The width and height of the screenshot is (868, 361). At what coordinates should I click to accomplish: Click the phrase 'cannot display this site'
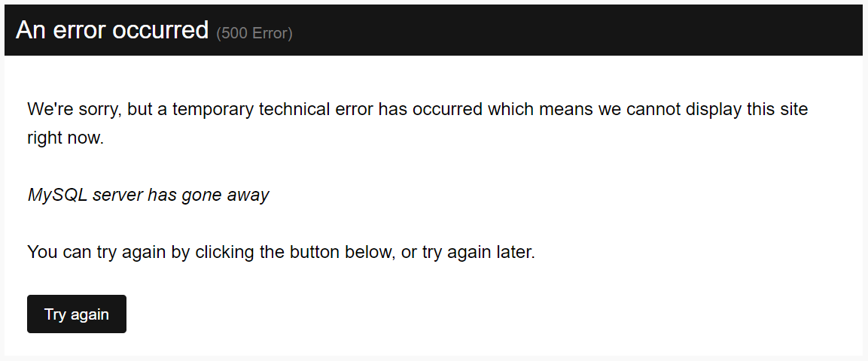[x=717, y=109]
